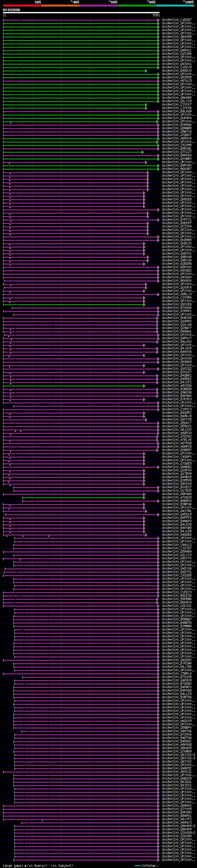
Task: Click the white query sequence bar
Action: (x=81, y=12)
